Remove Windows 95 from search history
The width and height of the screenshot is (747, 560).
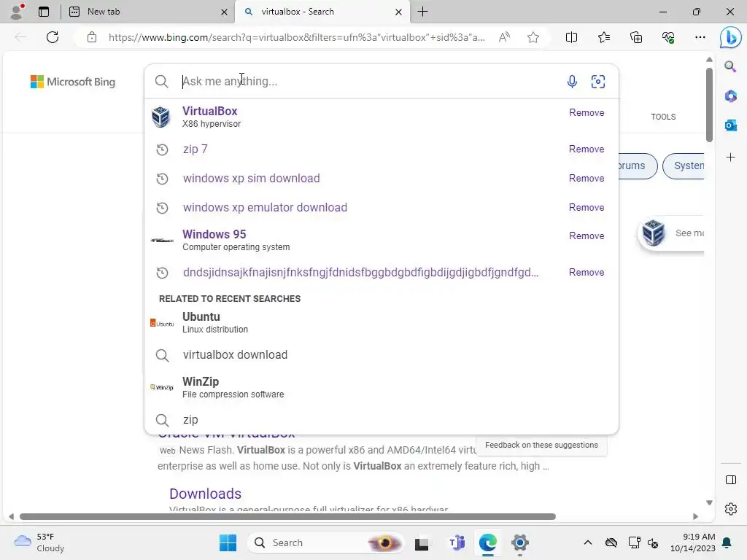587,236
